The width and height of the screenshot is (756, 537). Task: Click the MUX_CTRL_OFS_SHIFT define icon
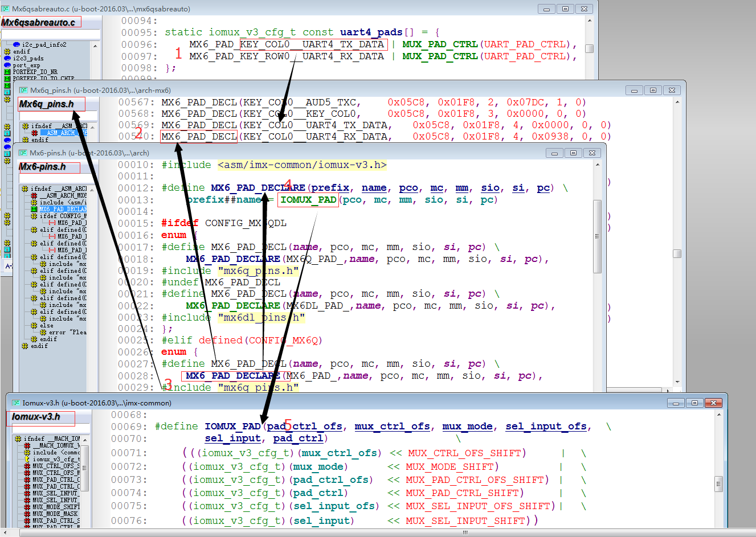point(27,466)
